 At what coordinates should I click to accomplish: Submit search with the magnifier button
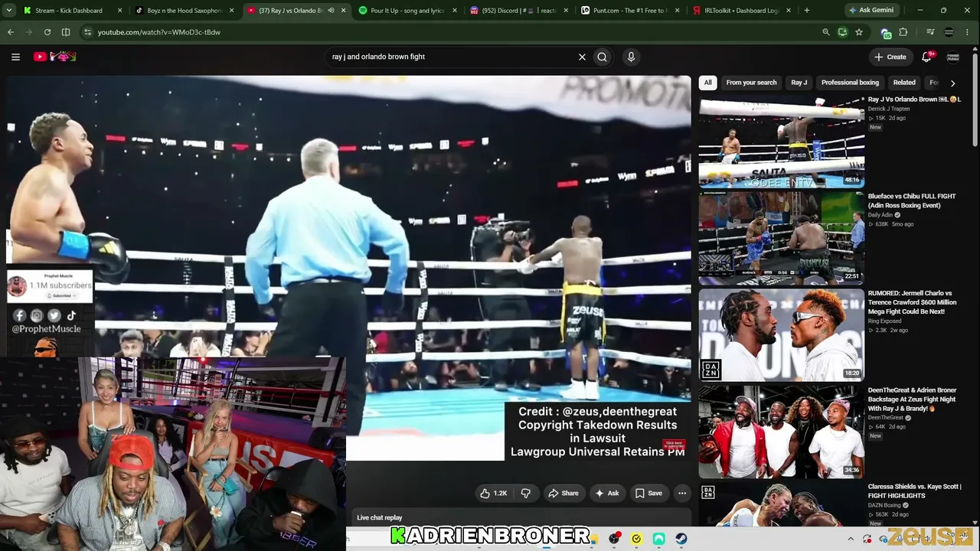[603, 57]
